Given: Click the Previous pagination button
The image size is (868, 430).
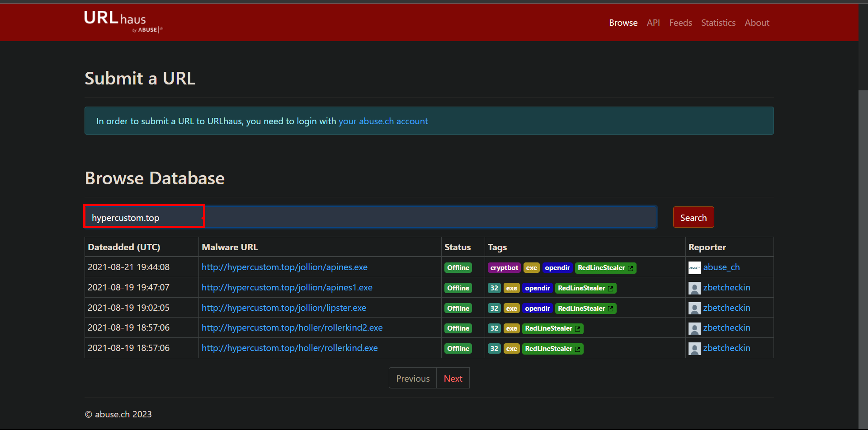Looking at the screenshot, I should [412, 379].
